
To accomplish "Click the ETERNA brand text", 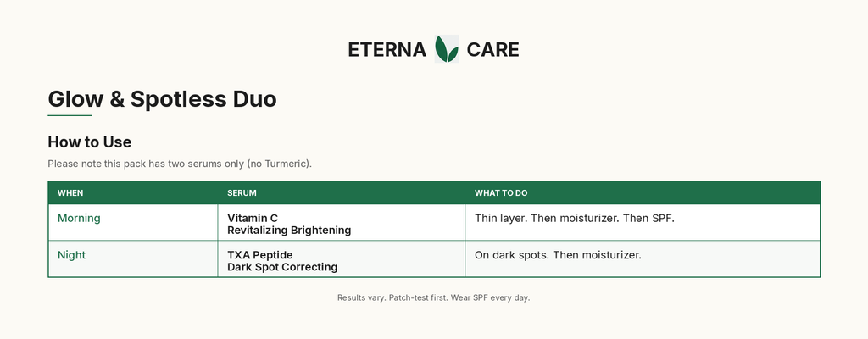I will coord(387,50).
